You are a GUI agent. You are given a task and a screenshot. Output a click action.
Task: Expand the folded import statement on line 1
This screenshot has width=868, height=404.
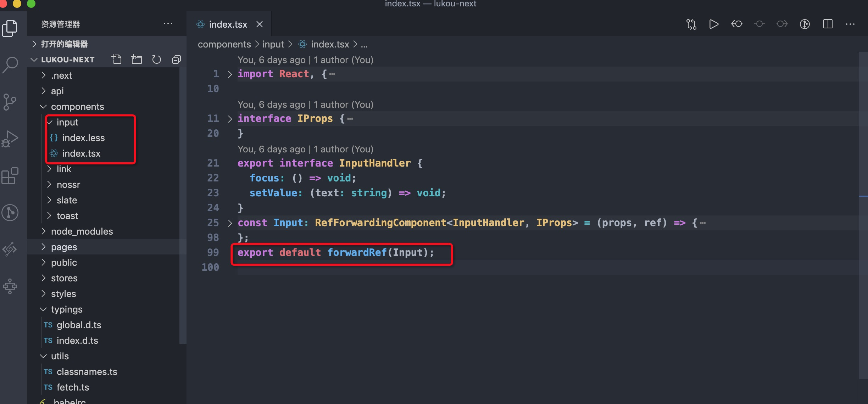[x=230, y=74]
